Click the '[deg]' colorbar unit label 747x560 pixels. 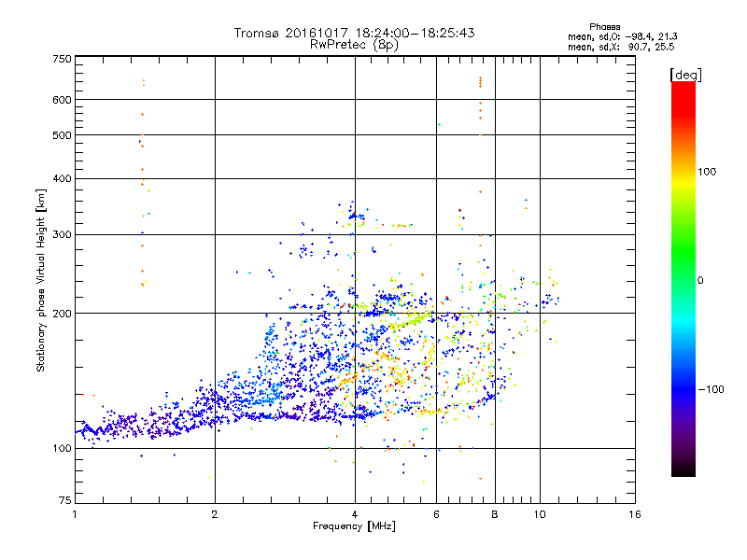coord(685,75)
